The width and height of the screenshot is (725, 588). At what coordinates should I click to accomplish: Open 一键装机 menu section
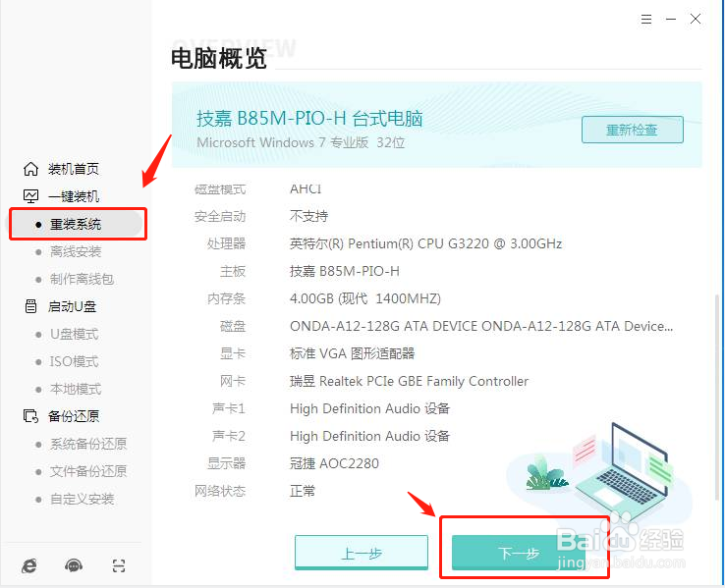pos(74,196)
